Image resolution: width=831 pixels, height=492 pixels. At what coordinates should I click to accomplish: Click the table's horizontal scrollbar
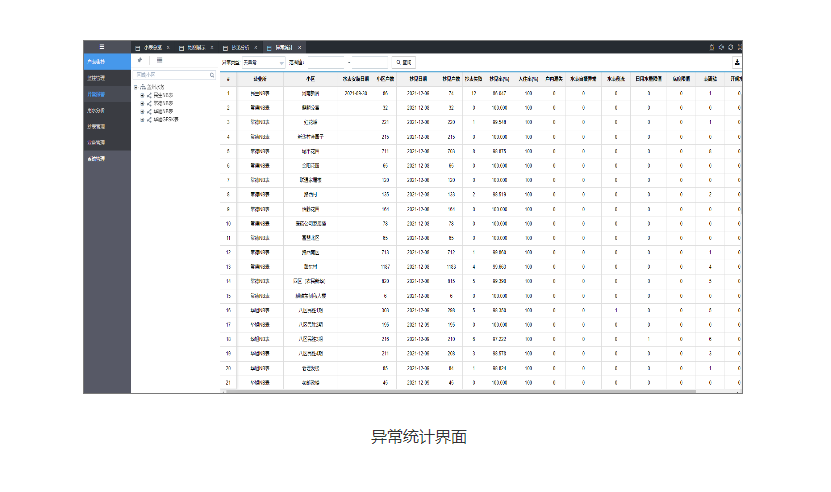[460, 392]
